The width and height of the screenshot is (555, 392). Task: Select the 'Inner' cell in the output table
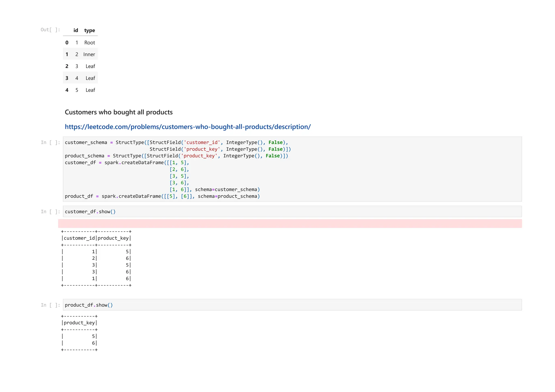[89, 54]
